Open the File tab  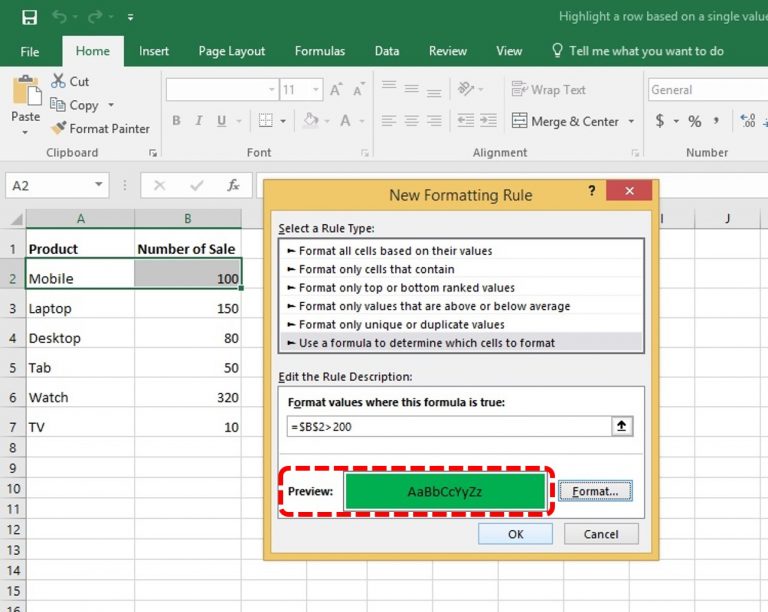click(29, 51)
